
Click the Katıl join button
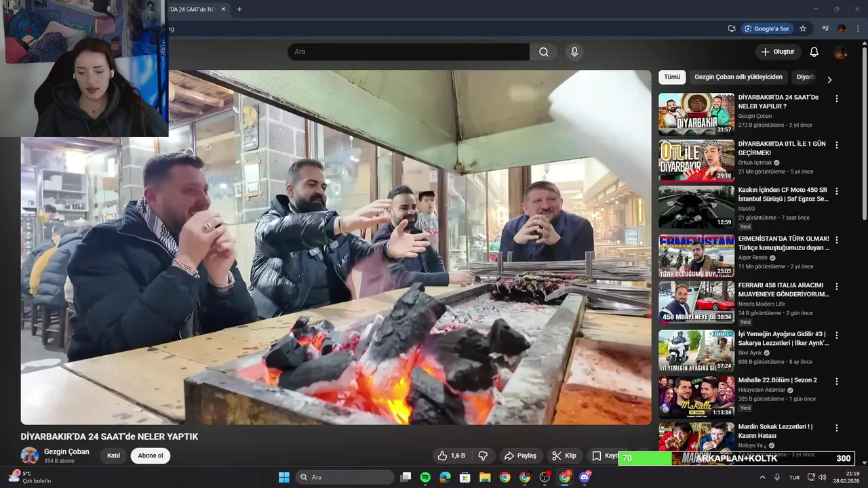(113, 455)
